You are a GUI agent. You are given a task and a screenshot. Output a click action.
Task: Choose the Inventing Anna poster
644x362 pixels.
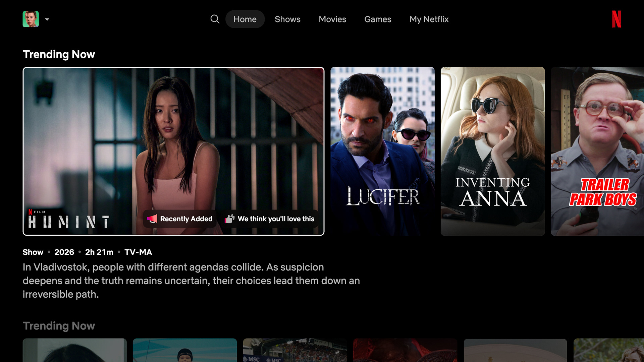(492, 151)
